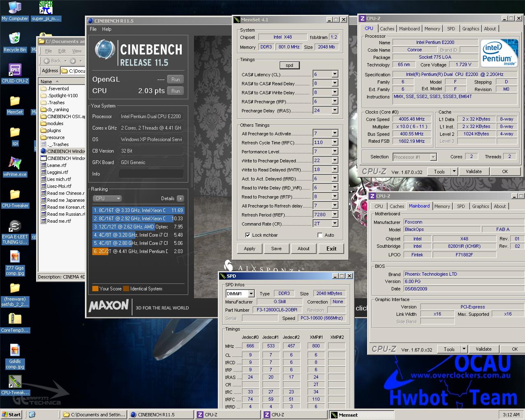Open the DIMM#1 selector in SPD window
This screenshot has width=525, height=420.
pyautogui.click(x=240, y=294)
